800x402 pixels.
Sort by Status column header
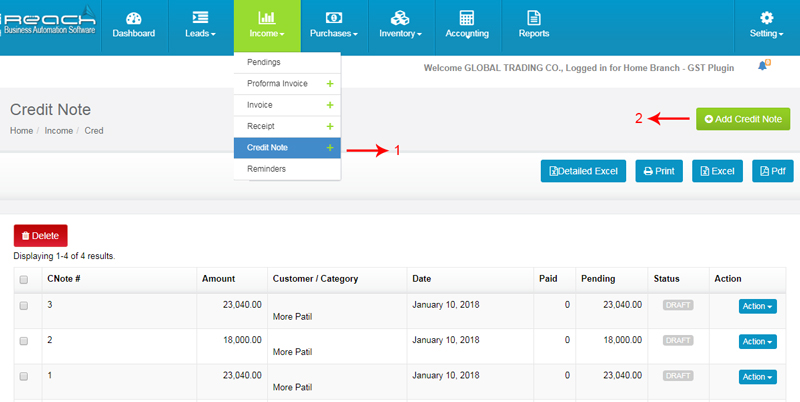[666, 279]
